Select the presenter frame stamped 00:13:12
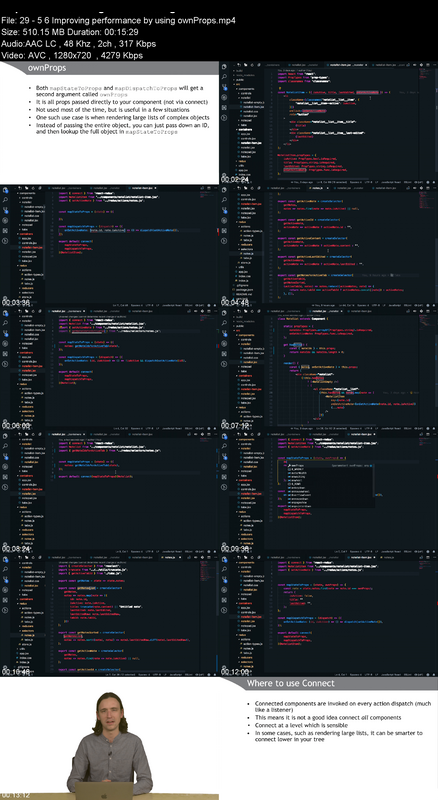438x800 pixels. click(x=109, y=739)
